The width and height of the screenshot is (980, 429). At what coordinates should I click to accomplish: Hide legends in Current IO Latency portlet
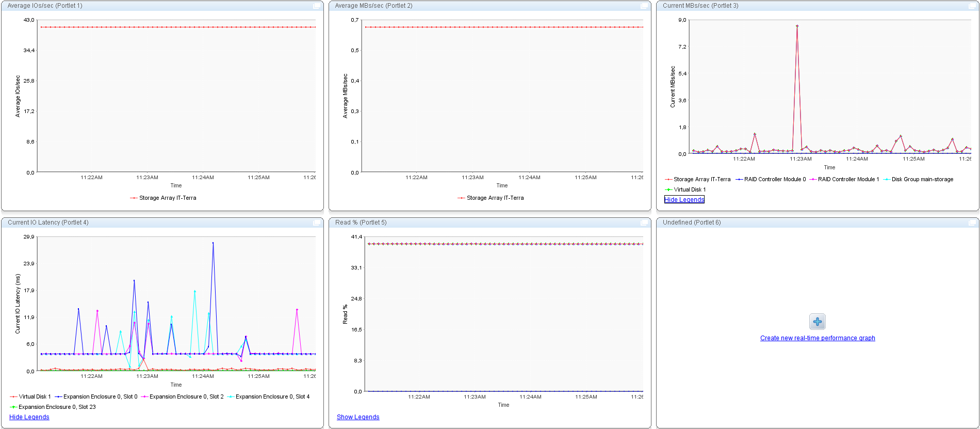(29, 417)
